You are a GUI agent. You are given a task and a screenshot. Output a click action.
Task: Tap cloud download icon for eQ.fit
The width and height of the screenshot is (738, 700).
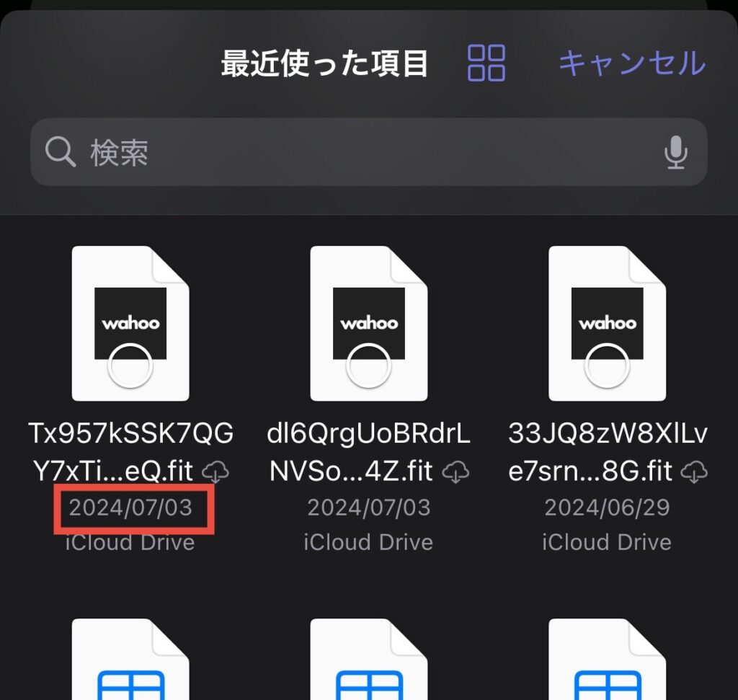215,471
